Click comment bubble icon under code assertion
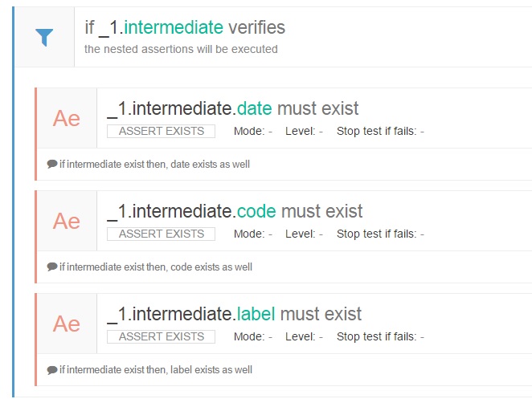The width and height of the screenshot is (532, 399). (x=52, y=267)
